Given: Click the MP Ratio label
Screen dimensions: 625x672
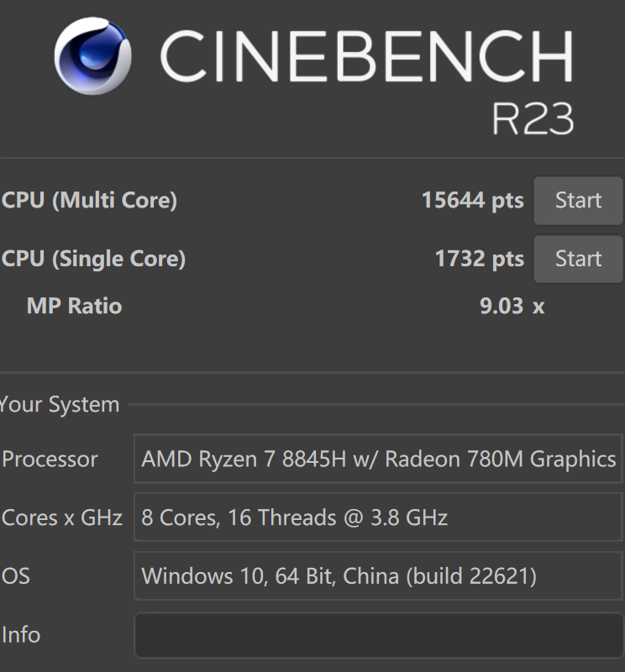Looking at the screenshot, I should pos(74,306).
